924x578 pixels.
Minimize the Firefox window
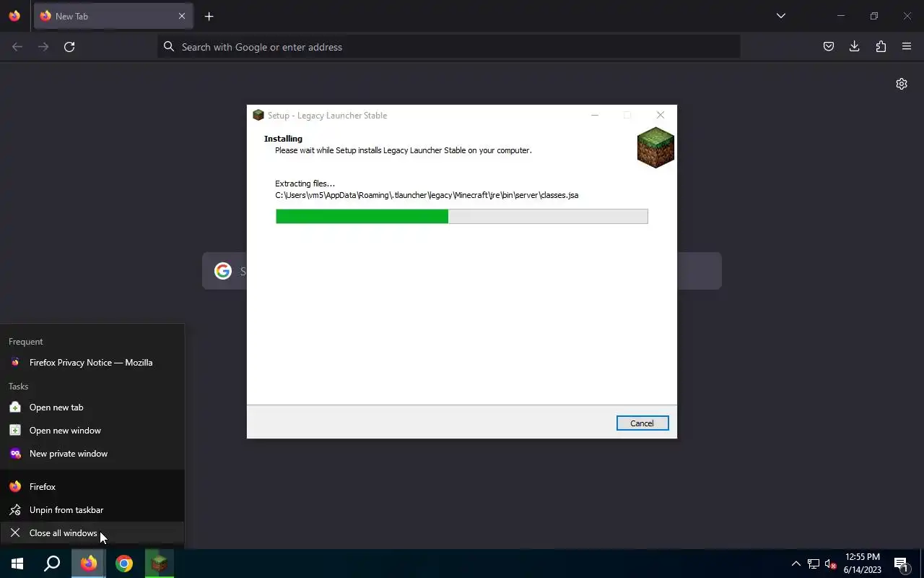pos(841,16)
